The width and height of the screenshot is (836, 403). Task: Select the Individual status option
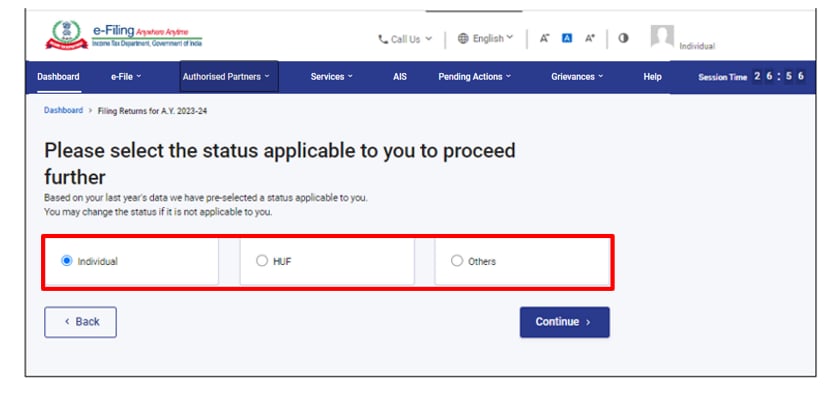point(67,261)
